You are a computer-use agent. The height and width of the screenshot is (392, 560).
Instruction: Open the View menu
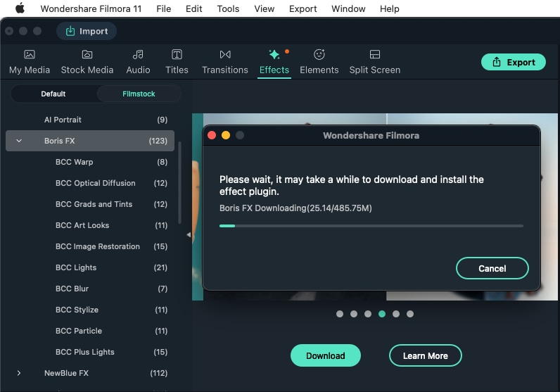(265, 8)
